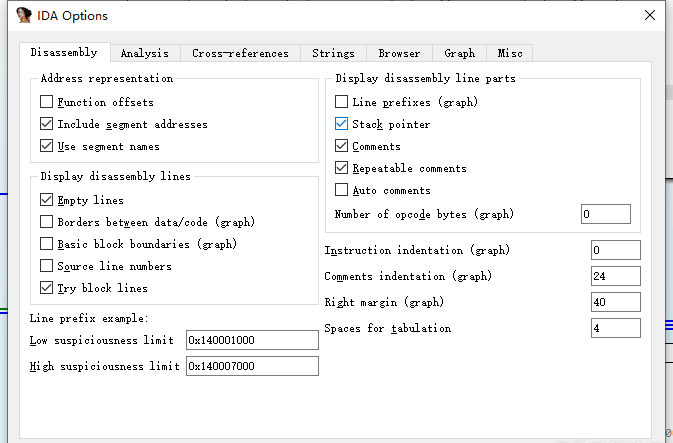The width and height of the screenshot is (673, 443).
Task: Close the IDA Options dialog
Action: point(650,16)
